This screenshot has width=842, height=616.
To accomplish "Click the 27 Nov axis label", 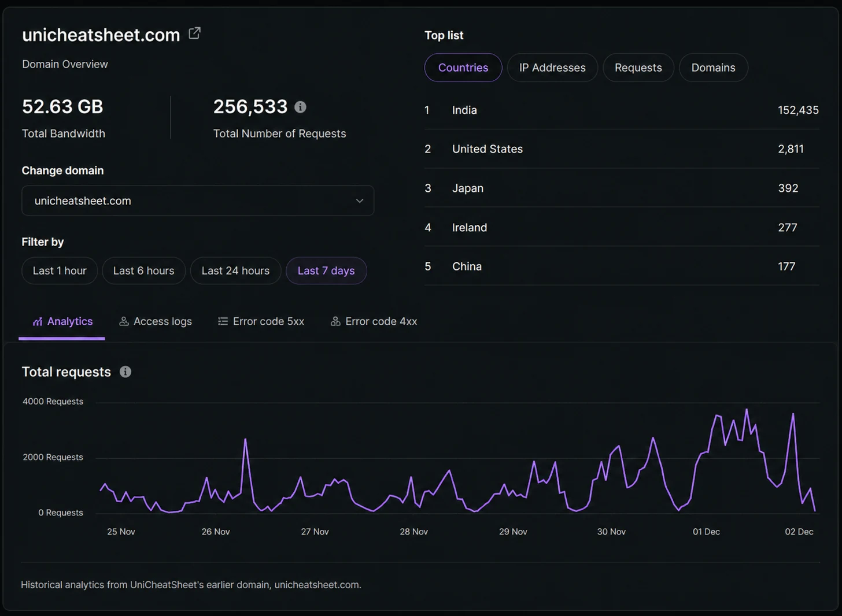I will tap(315, 532).
